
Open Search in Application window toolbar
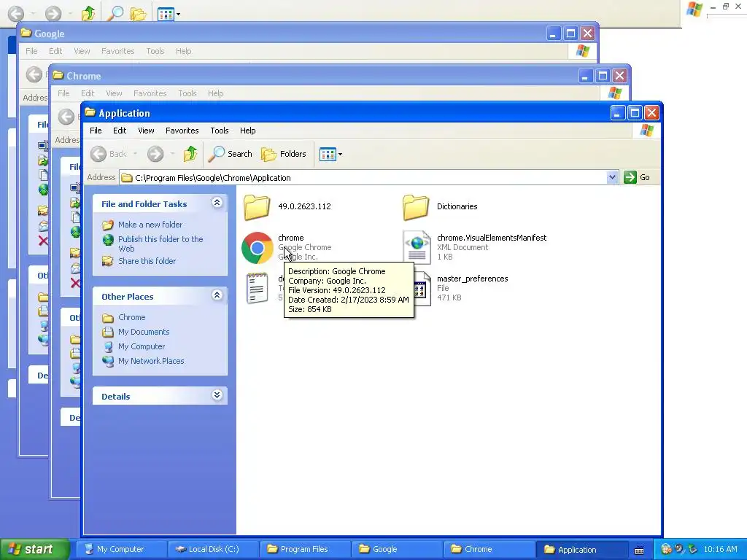(x=230, y=154)
